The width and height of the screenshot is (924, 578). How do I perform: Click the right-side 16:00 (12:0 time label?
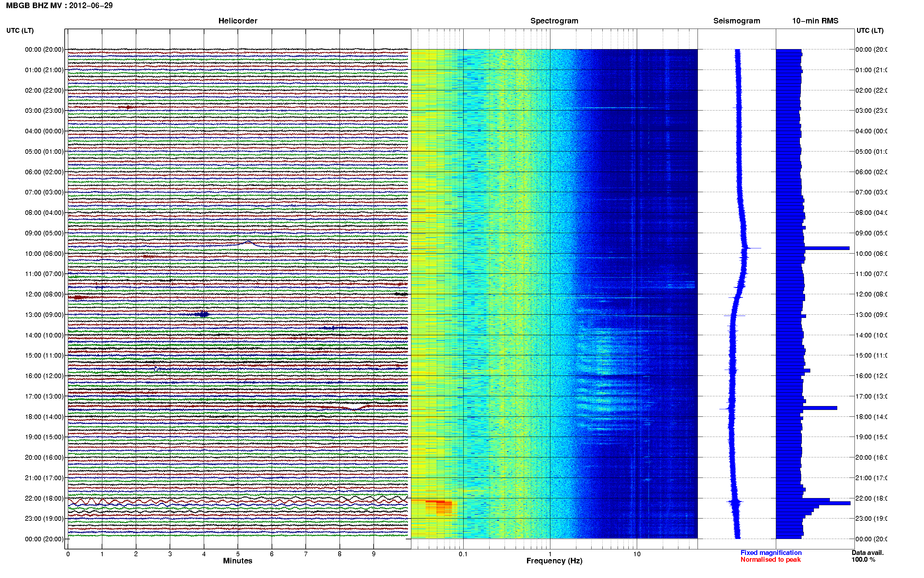[x=871, y=376]
